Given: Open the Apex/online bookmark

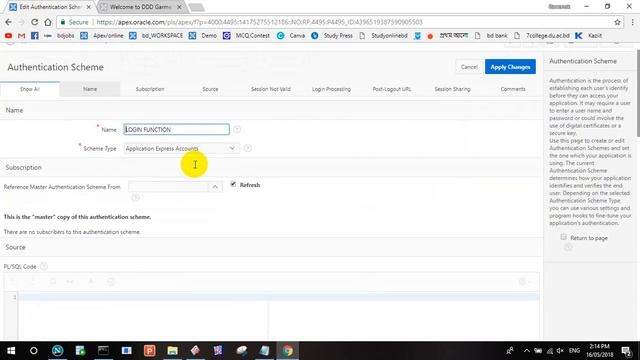Looking at the screenshot, I should (x=102, y=36).
